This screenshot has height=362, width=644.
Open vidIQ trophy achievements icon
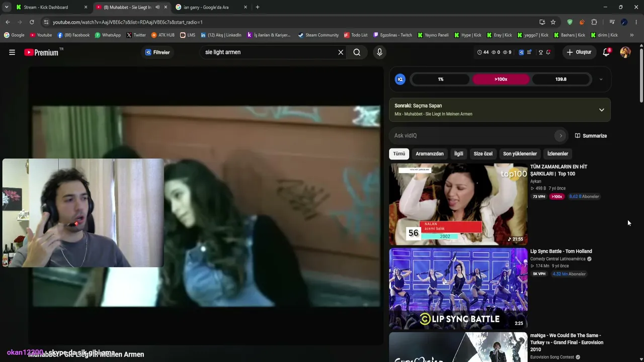click(x=541, y=52)
